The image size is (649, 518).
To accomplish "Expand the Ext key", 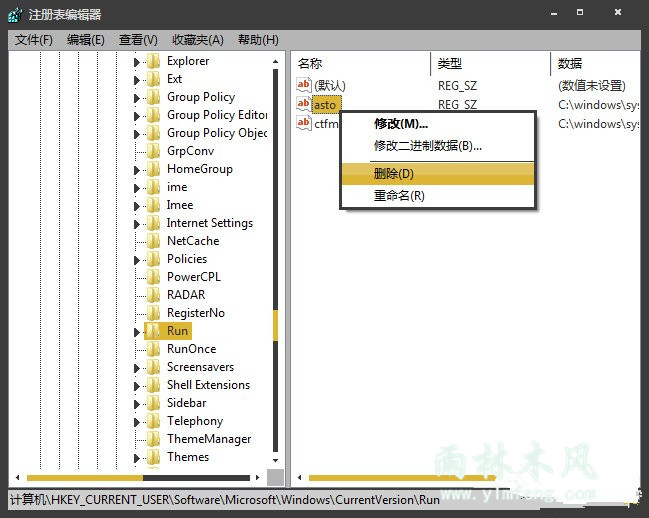I will (137, 80).
